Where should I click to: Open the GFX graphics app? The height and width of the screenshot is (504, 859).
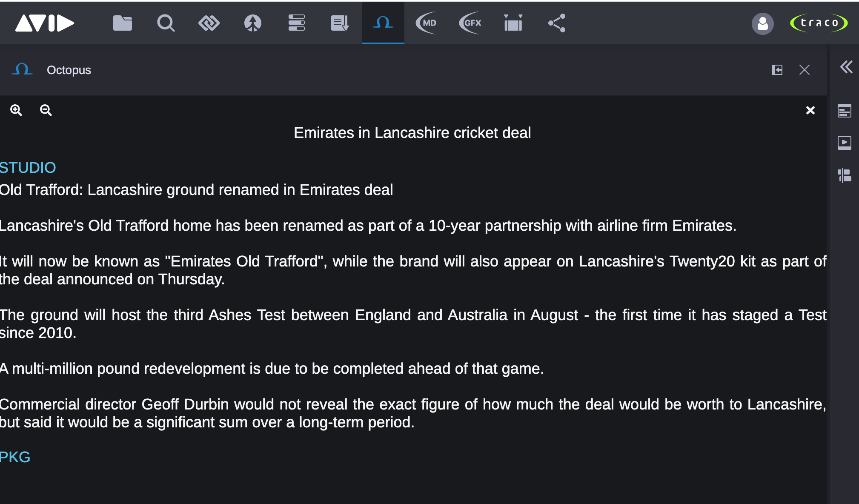[470, 23]
